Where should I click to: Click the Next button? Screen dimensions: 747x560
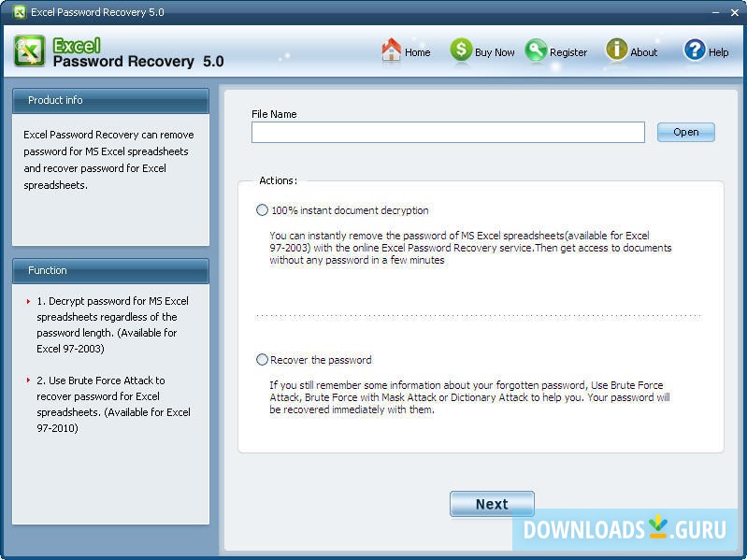click(x=492, y=504)
